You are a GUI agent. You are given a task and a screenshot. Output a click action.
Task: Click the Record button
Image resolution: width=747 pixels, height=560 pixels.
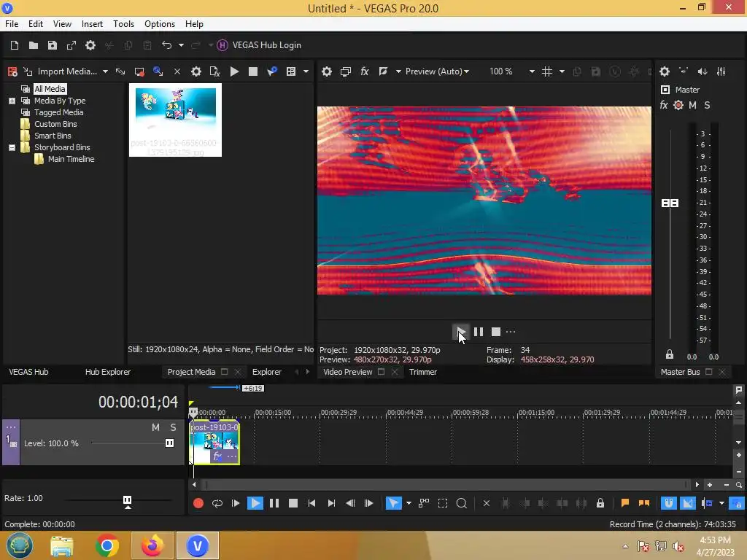[x=198, y=503]
